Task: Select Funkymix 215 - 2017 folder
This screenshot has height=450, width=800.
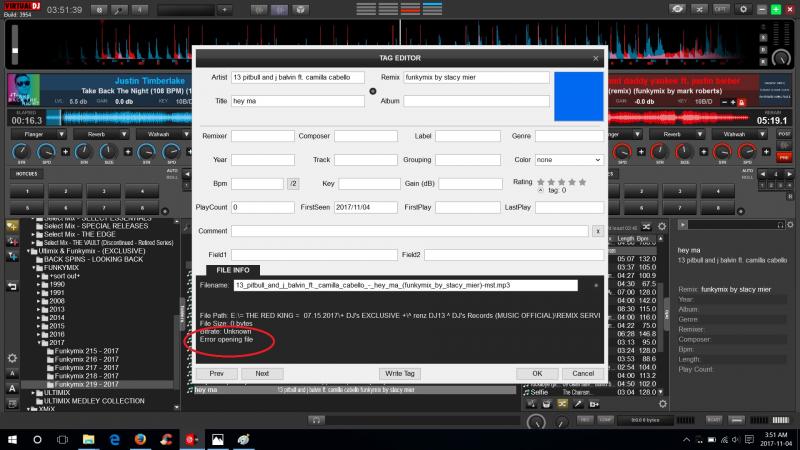Action: click(82, 351)
